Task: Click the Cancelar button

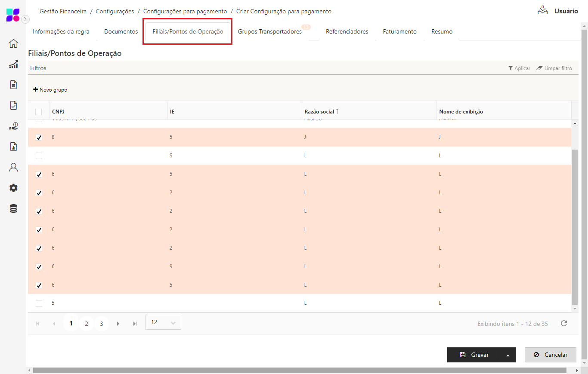Action: coord(550,355)
